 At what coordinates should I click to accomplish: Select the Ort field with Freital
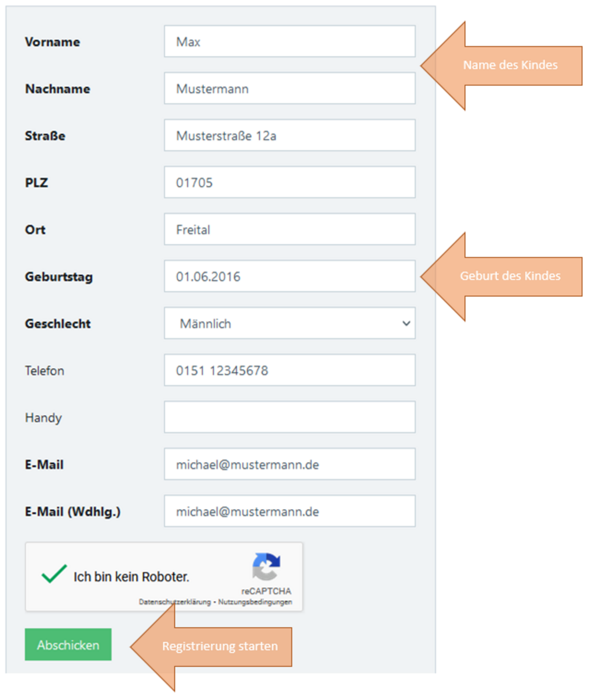pyautogui.click(x=290, y=229)
